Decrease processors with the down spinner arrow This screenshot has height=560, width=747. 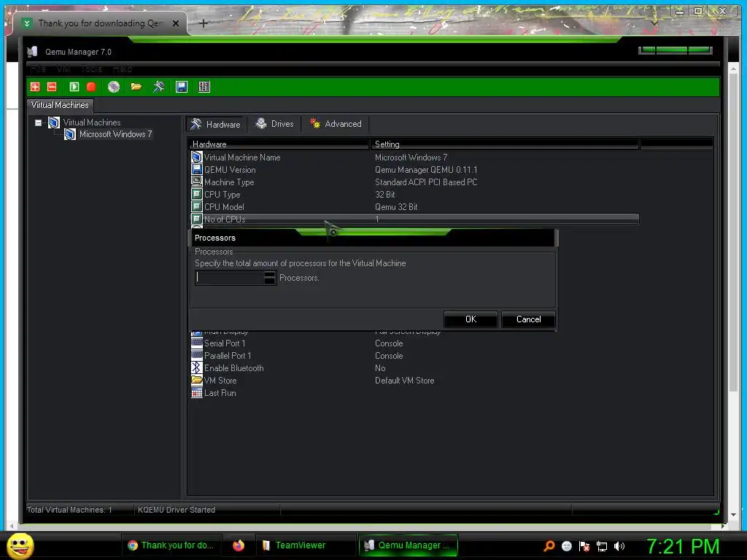[x=270, y=281]
